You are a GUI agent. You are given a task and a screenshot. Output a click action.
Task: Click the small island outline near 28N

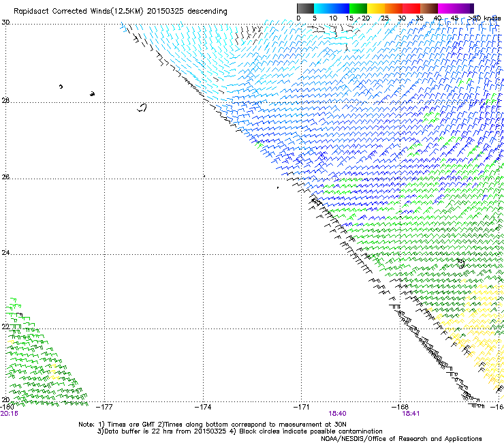(x=142, y=108)
